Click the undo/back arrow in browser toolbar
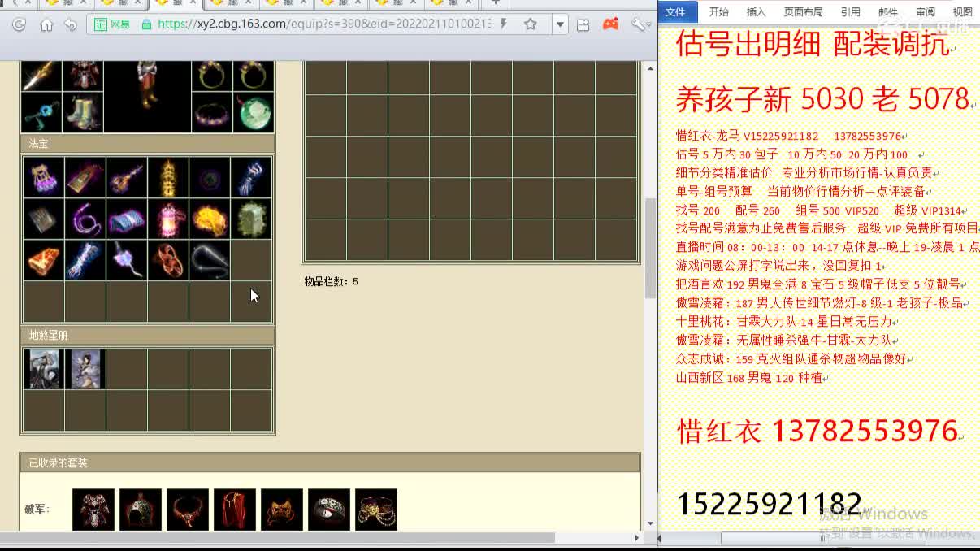 [71, 24]
